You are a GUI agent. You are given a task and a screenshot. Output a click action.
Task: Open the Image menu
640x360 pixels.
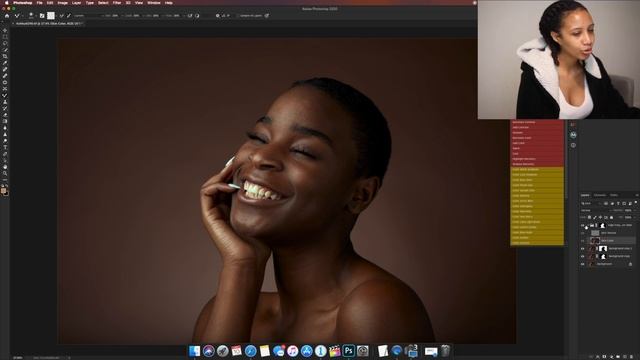coord(62,2)
